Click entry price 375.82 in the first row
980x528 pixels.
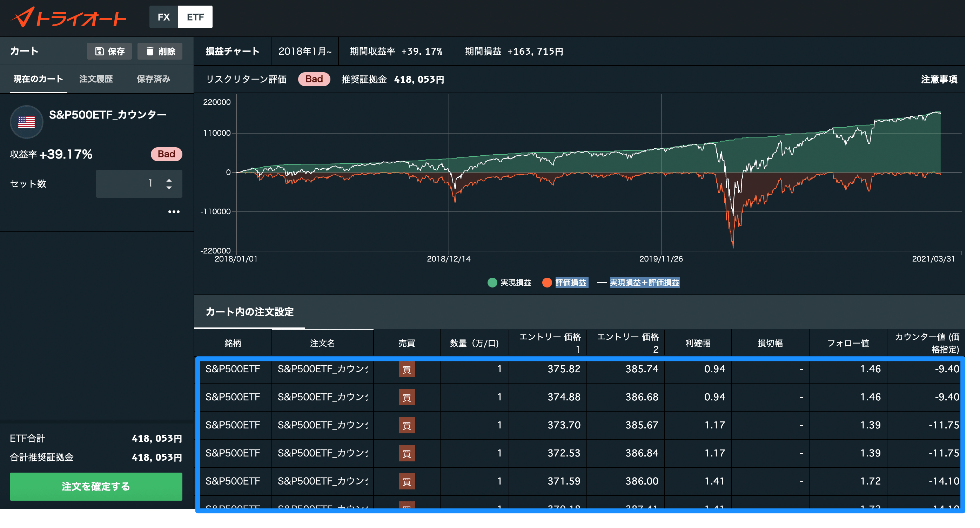564,369
